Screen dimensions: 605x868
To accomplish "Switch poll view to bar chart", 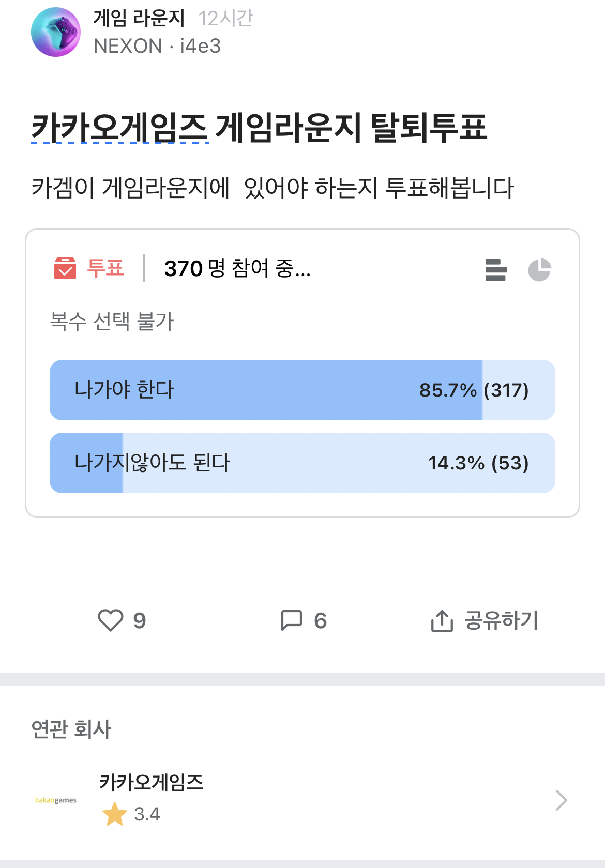I will 496,270.
